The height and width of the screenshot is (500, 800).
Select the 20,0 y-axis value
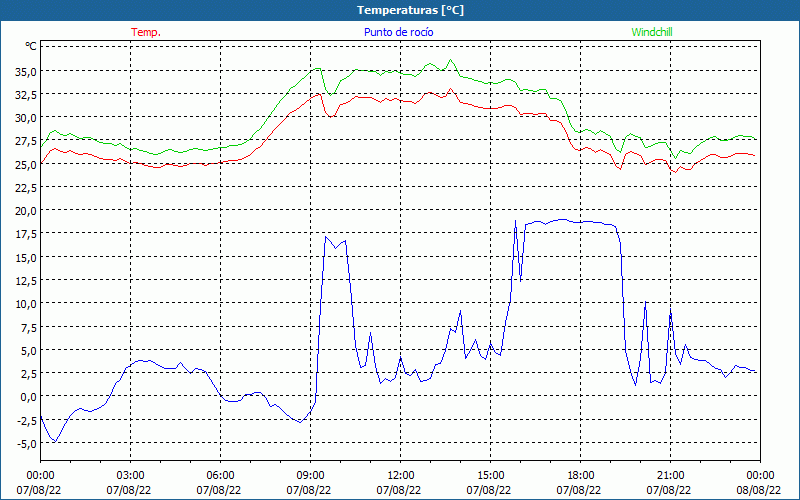[x=27, y=211]
